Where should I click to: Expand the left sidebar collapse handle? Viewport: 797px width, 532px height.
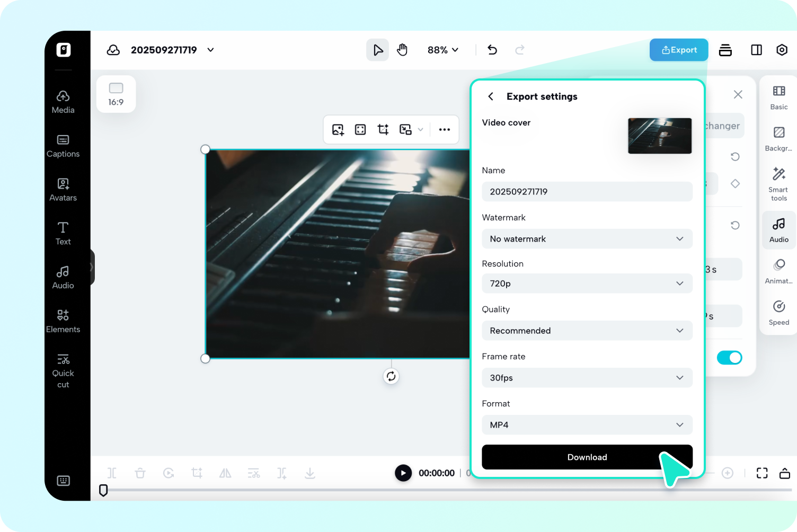(92, 268)
